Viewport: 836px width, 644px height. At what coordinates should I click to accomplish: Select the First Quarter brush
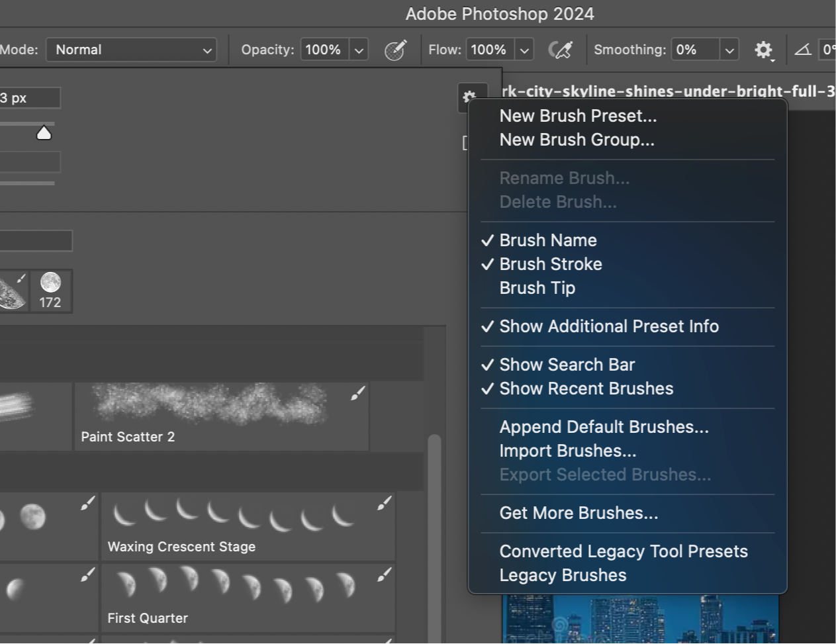coord(248,598)
